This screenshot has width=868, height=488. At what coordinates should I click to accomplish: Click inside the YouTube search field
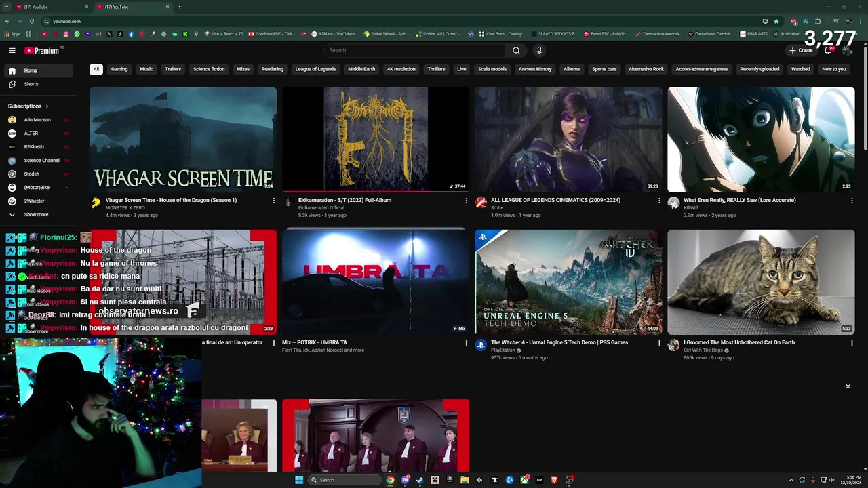click(414, 50)
